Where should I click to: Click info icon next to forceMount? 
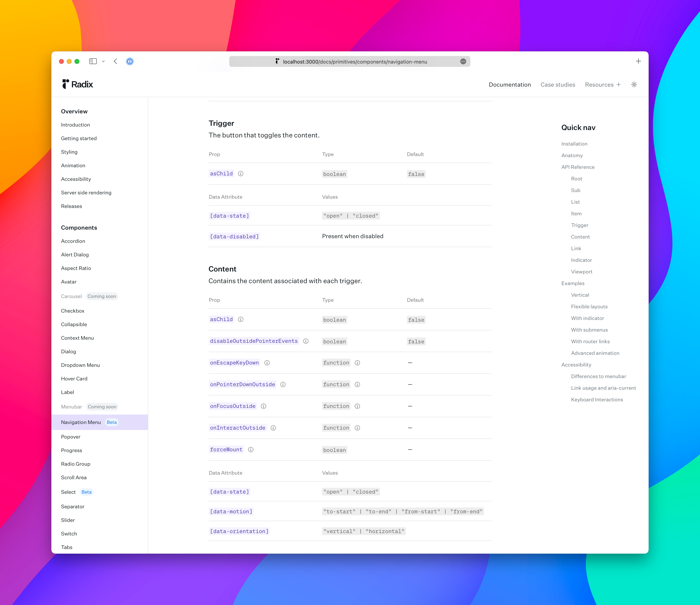(251, 450)
